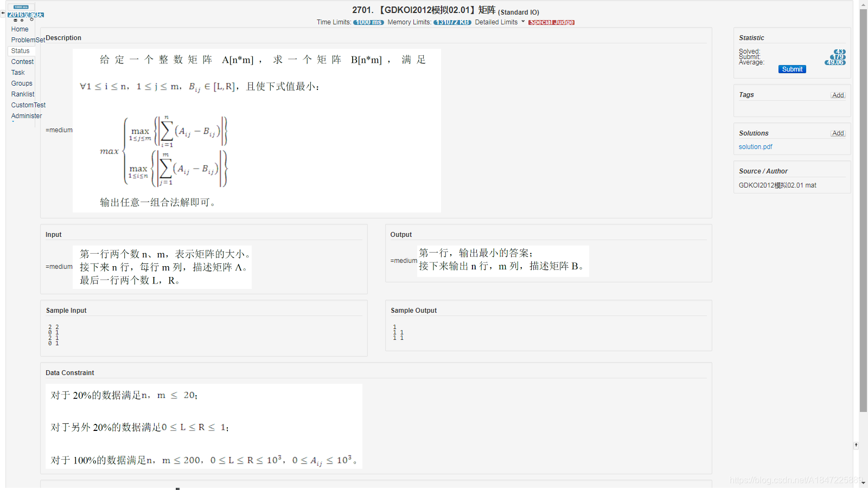Click the Average badge 49.06
868x490 pixels.
point(835,62)
